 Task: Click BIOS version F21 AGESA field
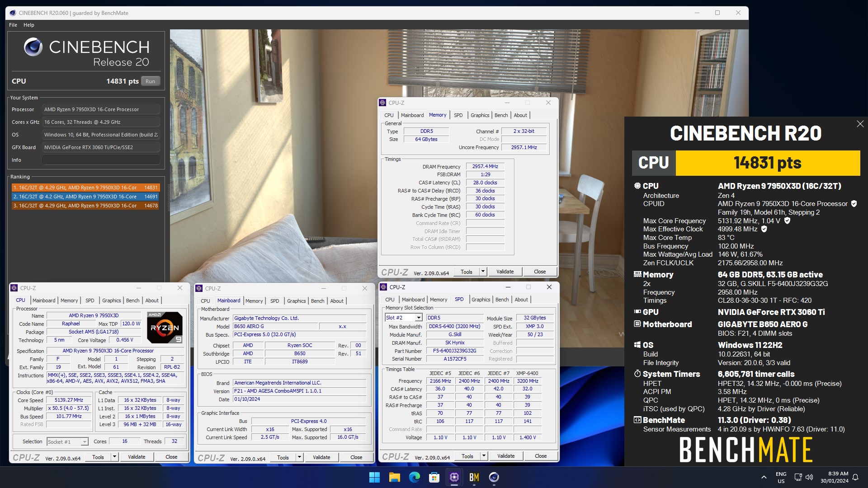299,391
